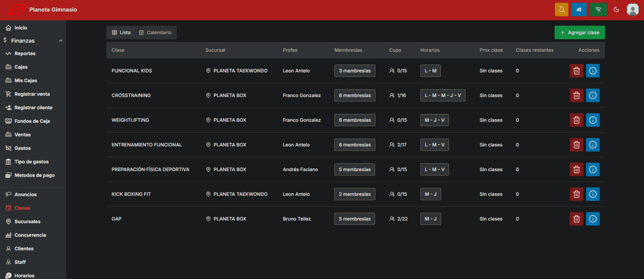Open the user profile avatar menu

(x=633, y=10)
